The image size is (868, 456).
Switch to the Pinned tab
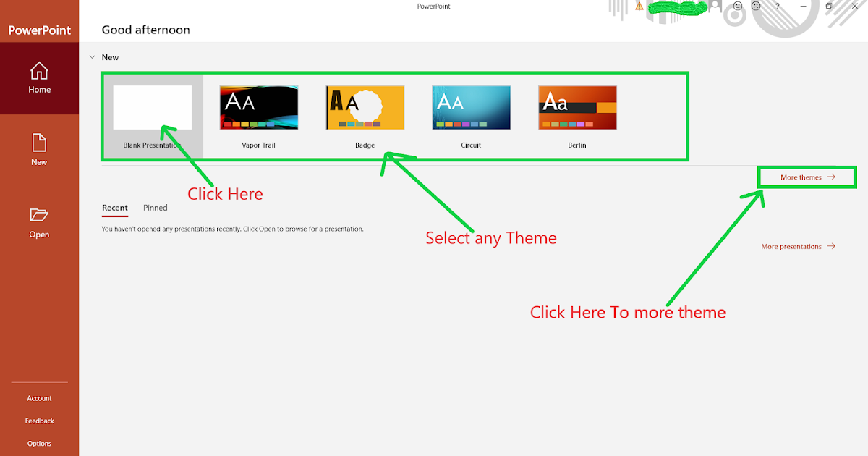tap(156, 208)
